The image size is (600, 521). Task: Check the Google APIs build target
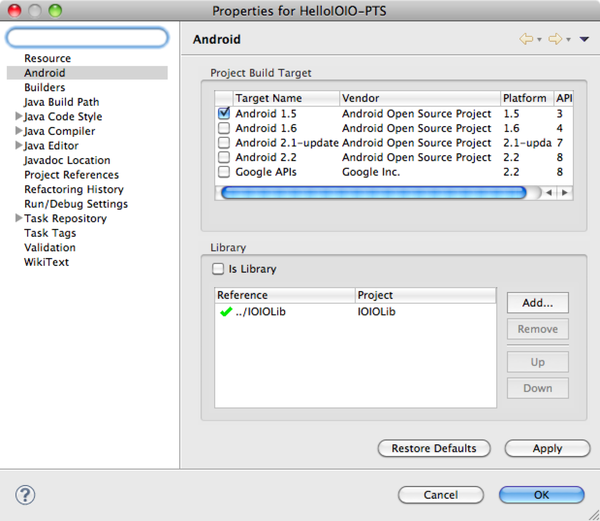pos(224,171)
